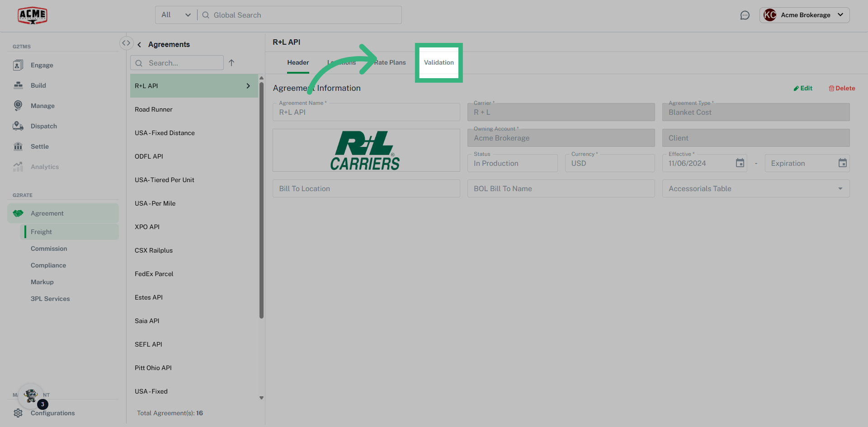Screen dimensions: 868x427
Task: Open the Manage section icon
Action: 18,105
